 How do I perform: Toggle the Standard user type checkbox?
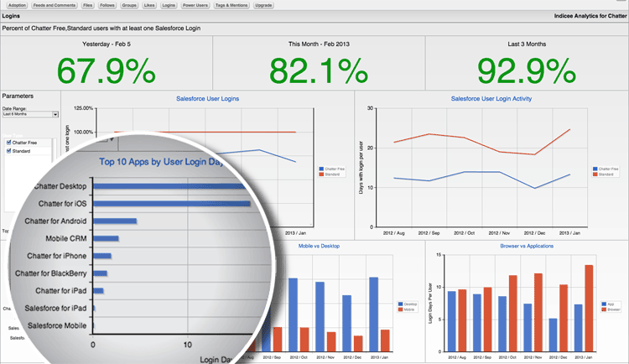point(8,151)
